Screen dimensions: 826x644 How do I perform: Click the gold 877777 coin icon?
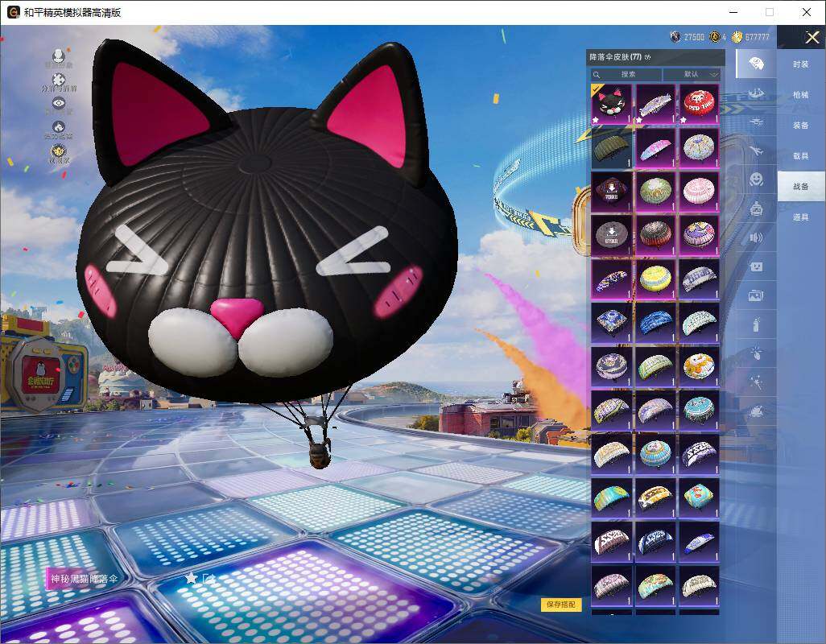pyautogui.click(x=737, y=36)
